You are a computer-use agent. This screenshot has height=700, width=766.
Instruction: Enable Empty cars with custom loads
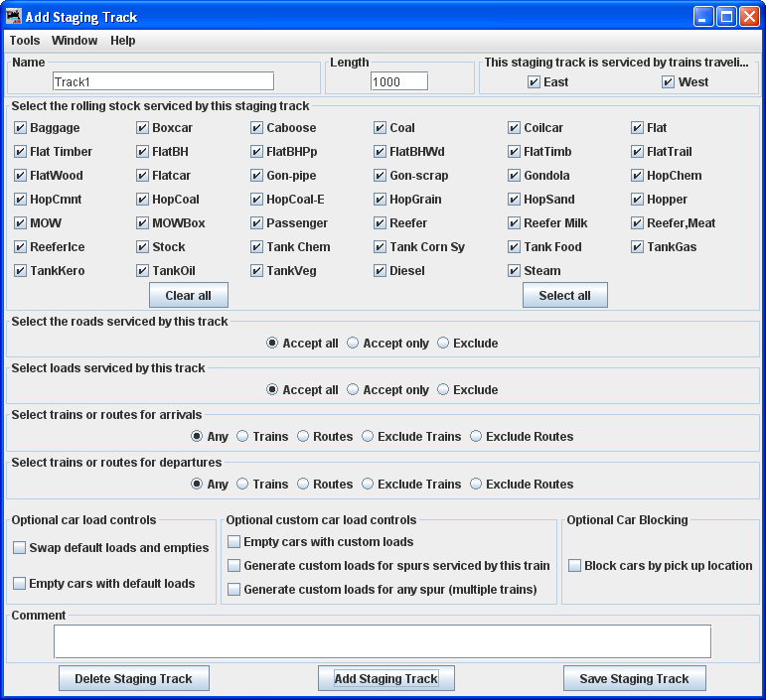point(234,542)
